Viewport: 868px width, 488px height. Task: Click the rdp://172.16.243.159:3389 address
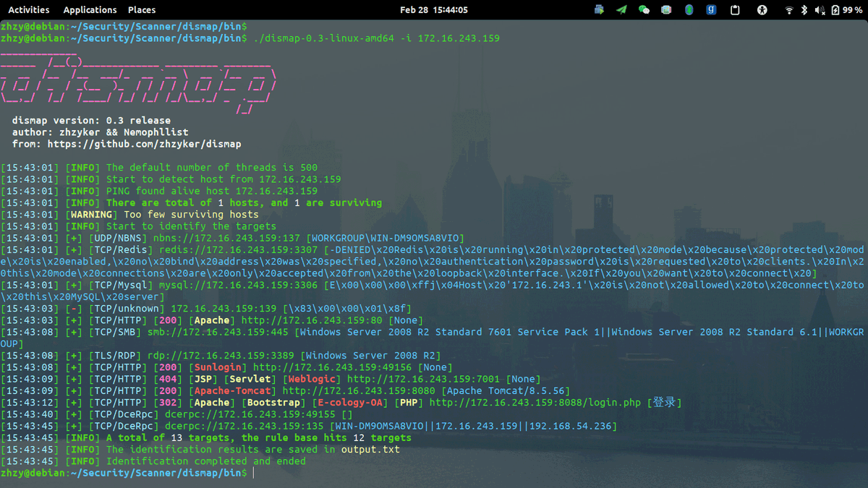(x=221, y=356)
